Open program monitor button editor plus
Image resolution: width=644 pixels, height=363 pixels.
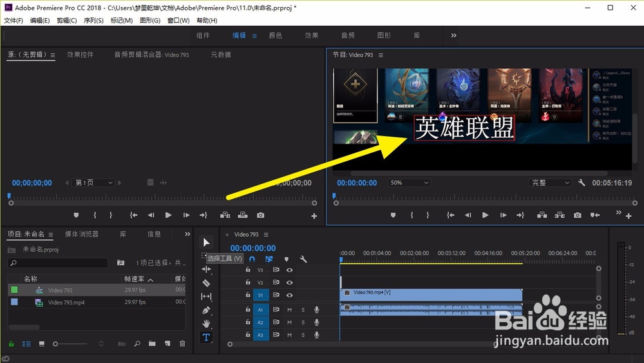629,216
